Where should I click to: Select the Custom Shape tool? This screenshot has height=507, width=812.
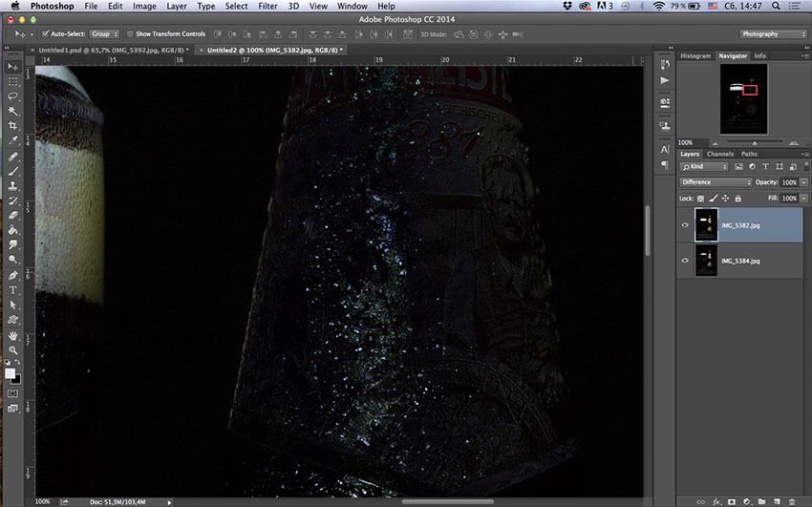(13, 320)
